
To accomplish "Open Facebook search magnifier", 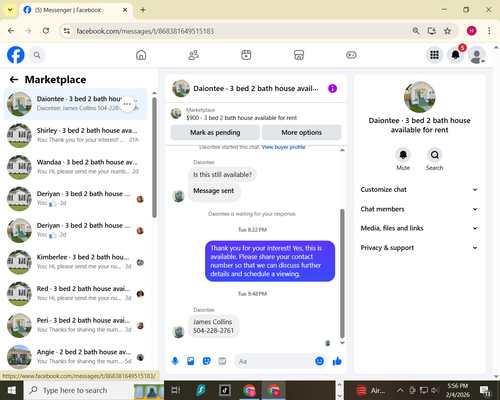I will pos(37,55).
